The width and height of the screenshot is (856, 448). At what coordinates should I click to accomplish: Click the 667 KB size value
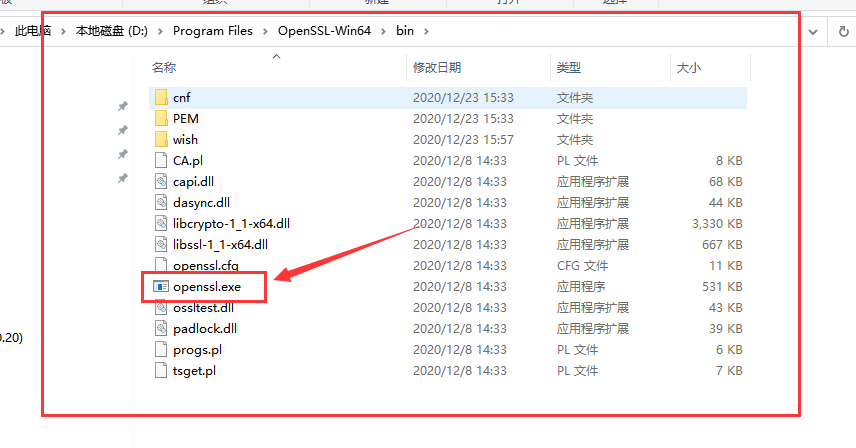click(x=722, y=244)
